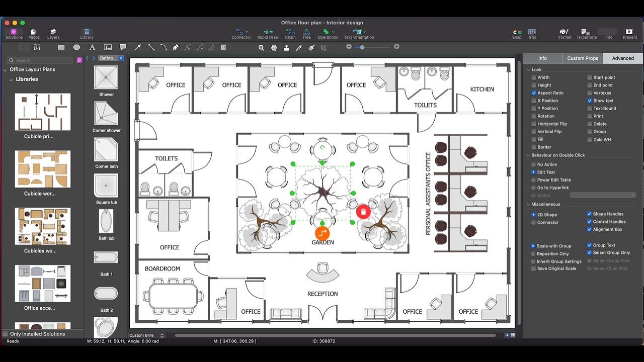Select the magnifier zoom tool
The image size is (644, 362).
pyautogui.click(x=261, y=47)
